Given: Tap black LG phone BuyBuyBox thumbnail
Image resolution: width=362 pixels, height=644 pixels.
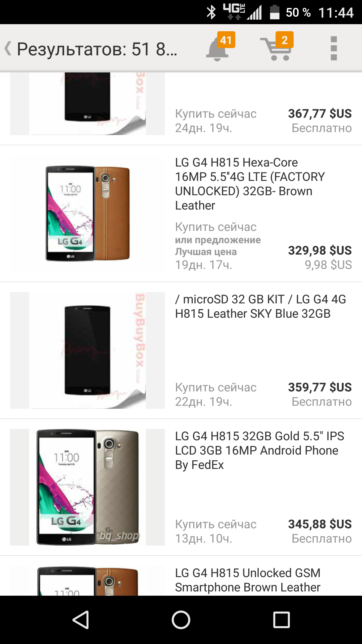Looking at the screenshot, I should 87,350.
